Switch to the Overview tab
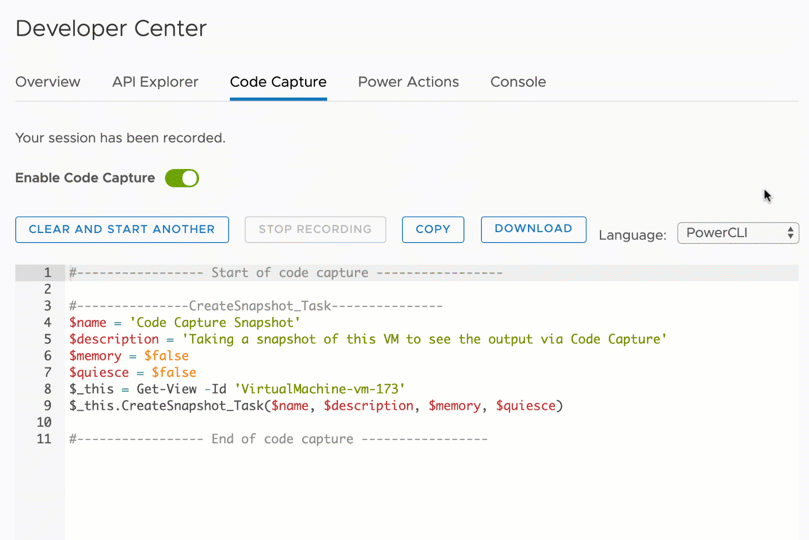 tap(48, 82)
